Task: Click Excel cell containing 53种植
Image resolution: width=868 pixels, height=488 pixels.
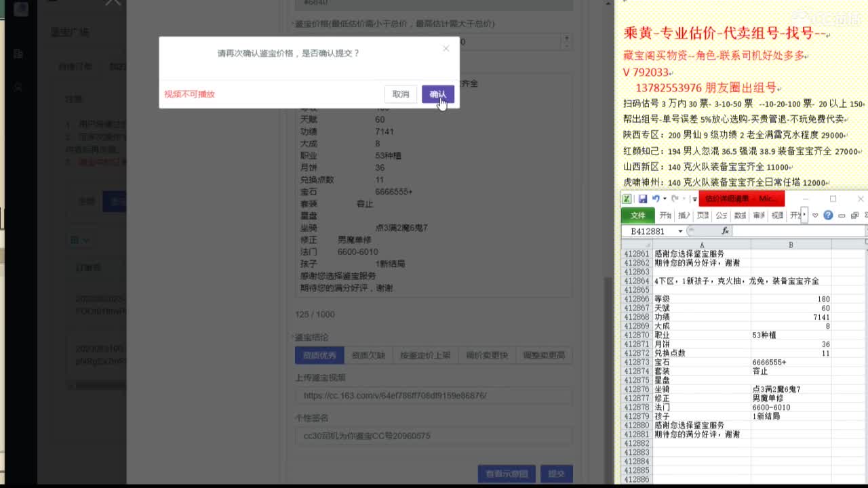Action: click(791, 335)
